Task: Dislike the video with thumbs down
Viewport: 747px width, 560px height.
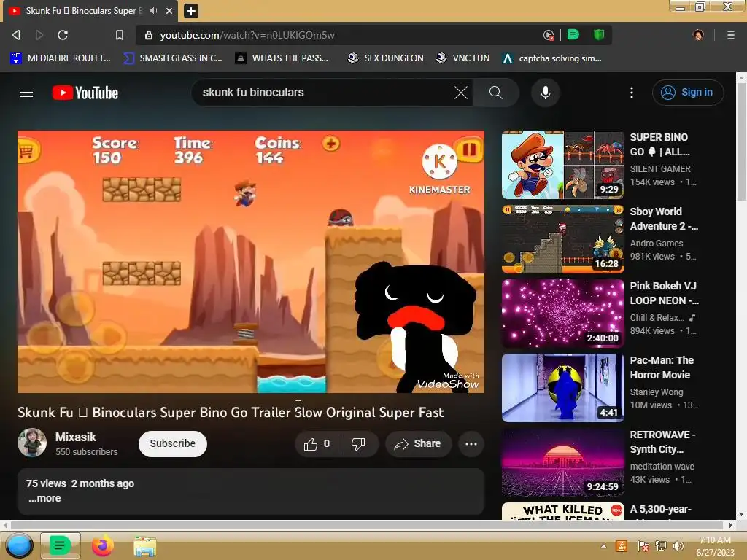Action: point(359,444)
